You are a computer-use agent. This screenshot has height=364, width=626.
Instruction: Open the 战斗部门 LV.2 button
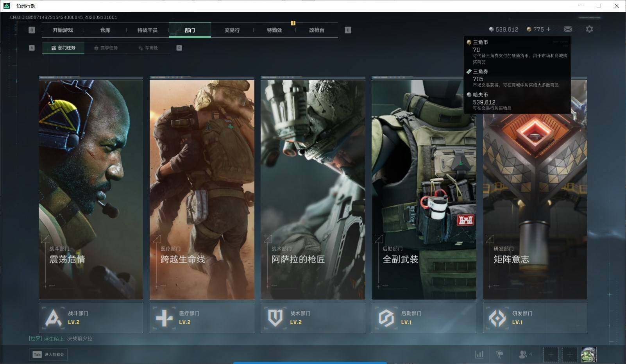pyautogui.click(x=91, y=318)
